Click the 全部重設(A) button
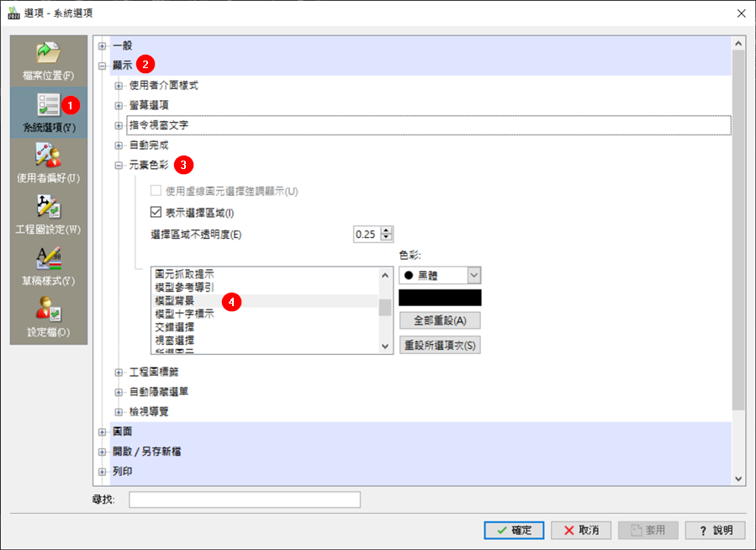 pos(440,320)
